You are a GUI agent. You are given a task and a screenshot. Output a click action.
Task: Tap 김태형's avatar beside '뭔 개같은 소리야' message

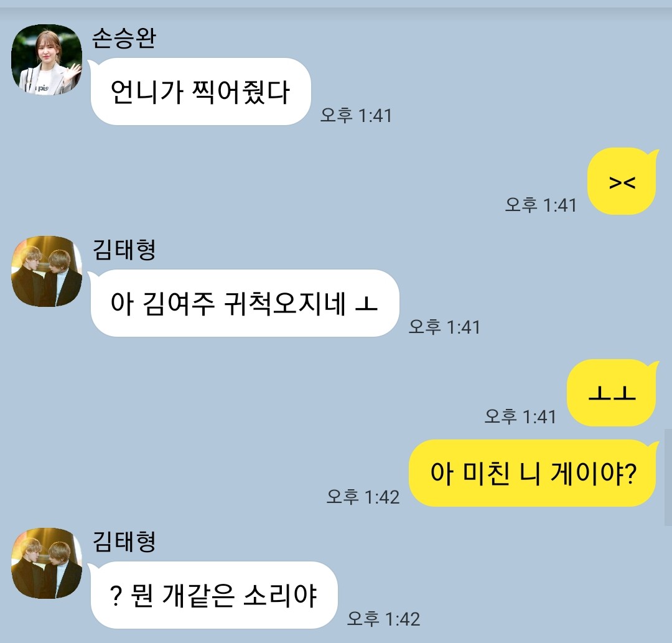(46, 563)
